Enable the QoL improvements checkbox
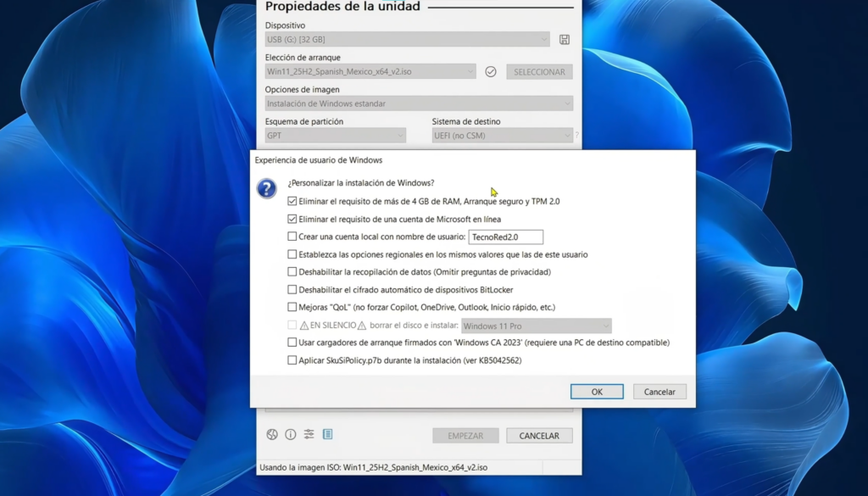The height and width of the screenshot is (496, 868). (292, 307)
